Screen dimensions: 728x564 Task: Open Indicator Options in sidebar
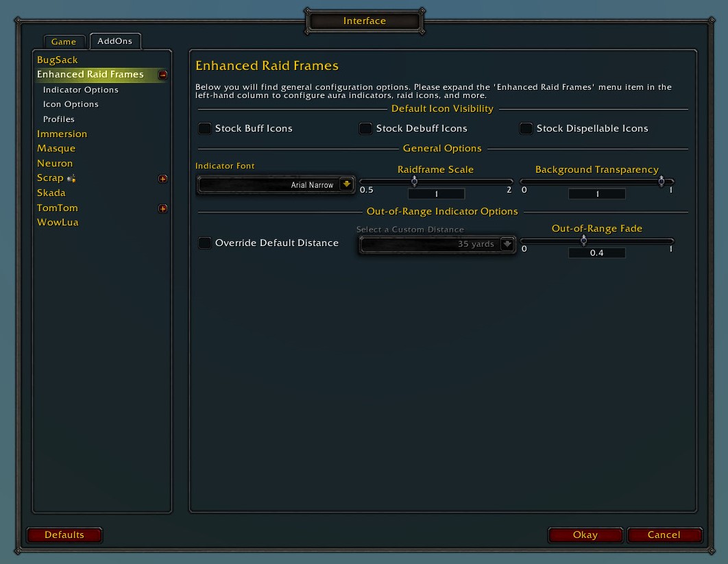point(81,90)
